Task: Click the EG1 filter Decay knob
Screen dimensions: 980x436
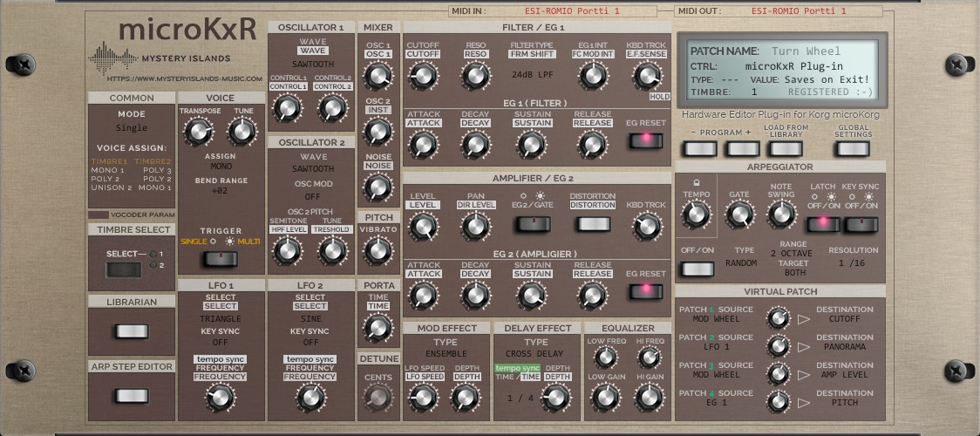Action: (476, 144)
